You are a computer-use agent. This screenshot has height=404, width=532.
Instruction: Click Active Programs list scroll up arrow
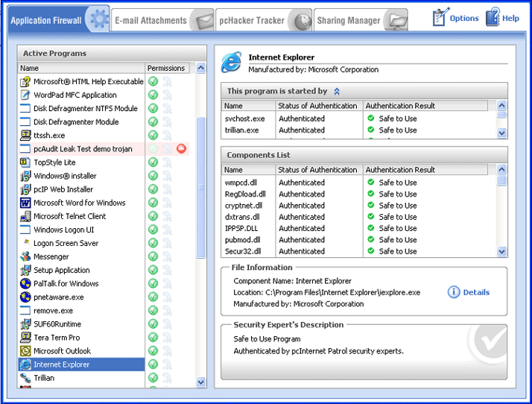coord(201,69)
